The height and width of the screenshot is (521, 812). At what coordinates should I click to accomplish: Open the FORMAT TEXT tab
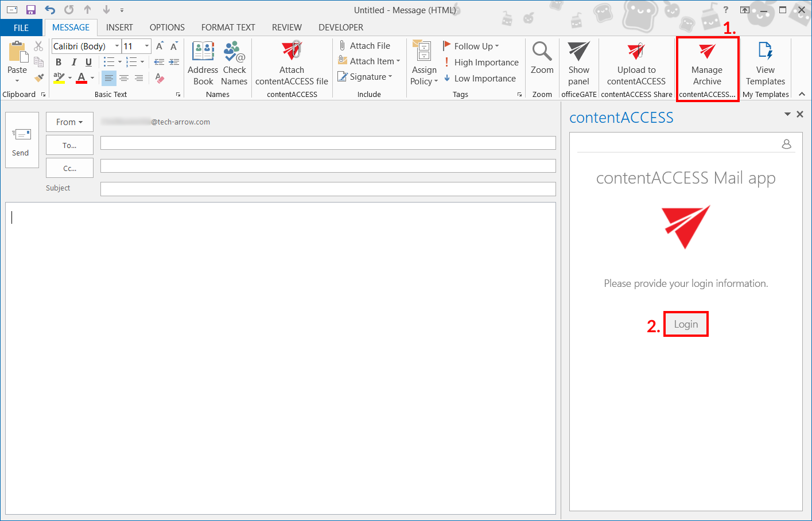[228, 28]
